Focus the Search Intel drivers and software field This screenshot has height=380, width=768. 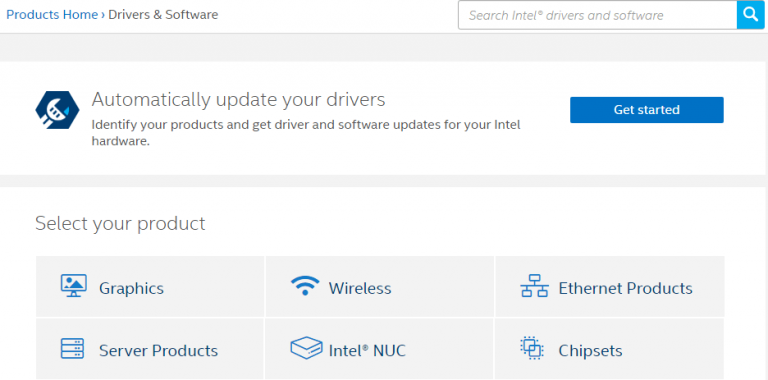[598, 15]
